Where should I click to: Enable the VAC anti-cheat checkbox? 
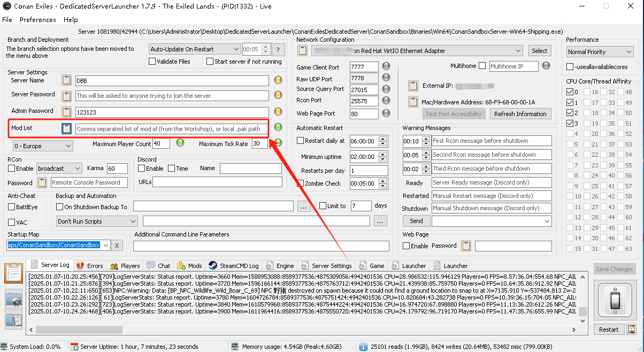coord(12,222)
